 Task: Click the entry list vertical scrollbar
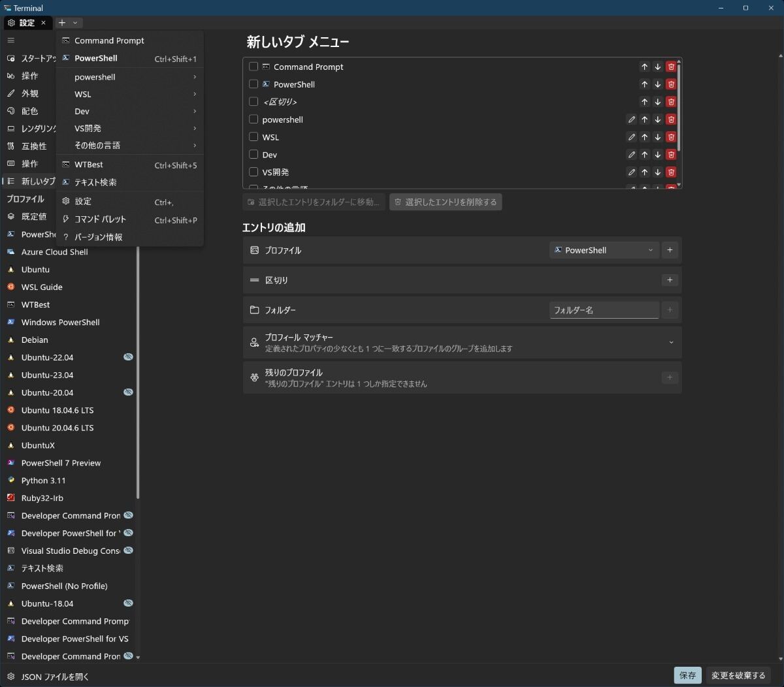[679, 108]
